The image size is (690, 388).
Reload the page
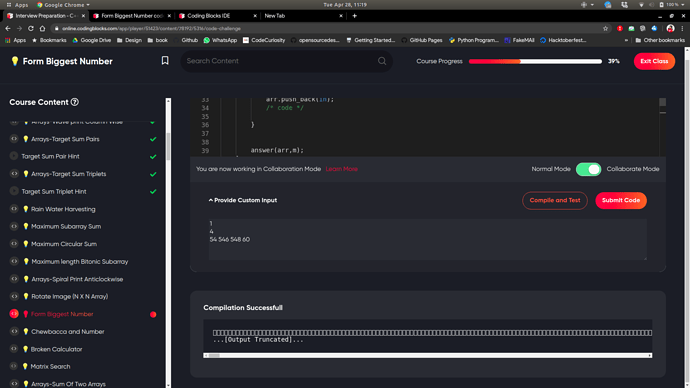(31, 28)
